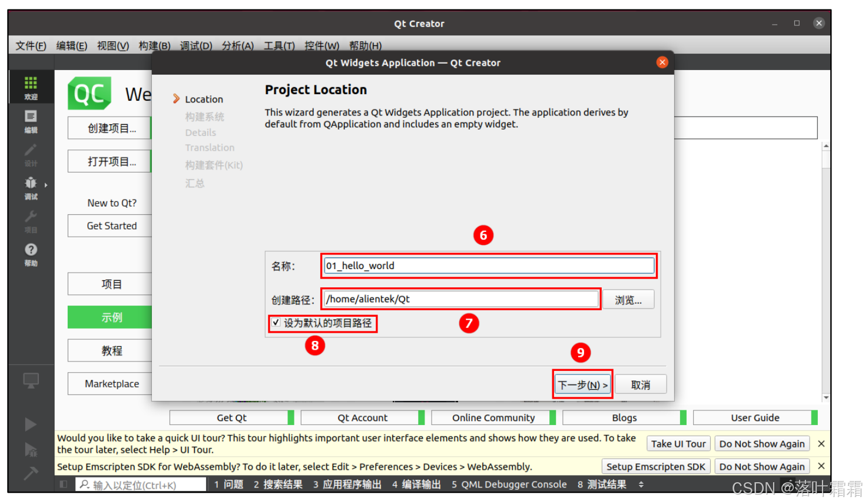Image resolution: width=865 pixels, height=504 pixels.
Task: Toggle the left sidebar in status bar
Action: (x=64, y=485)
